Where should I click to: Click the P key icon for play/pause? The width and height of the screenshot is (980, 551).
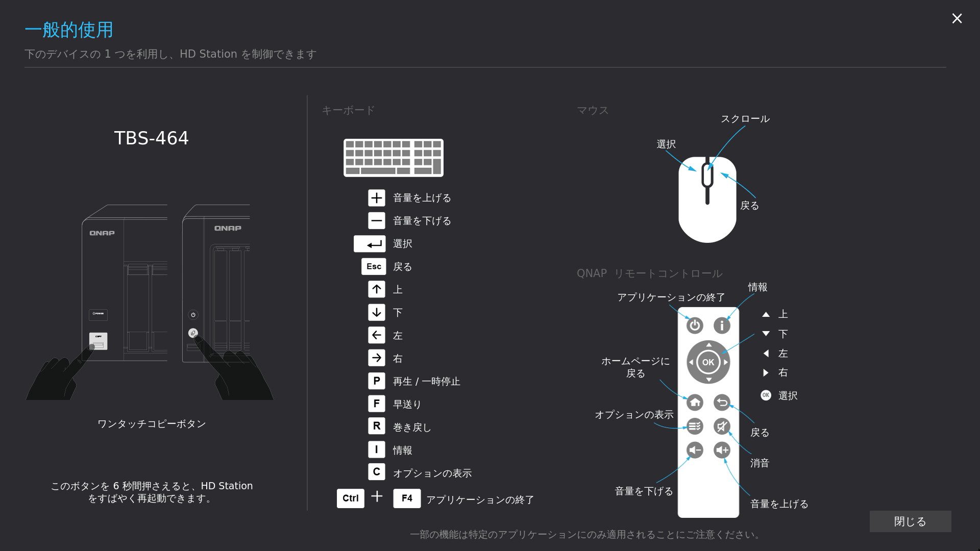point(376,381)
